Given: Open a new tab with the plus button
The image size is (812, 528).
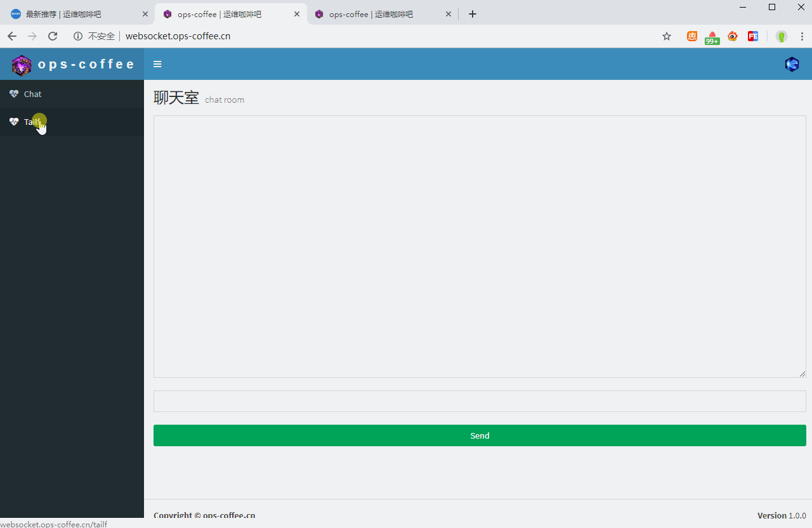Looking at the screenshot, I should point(472,13).
